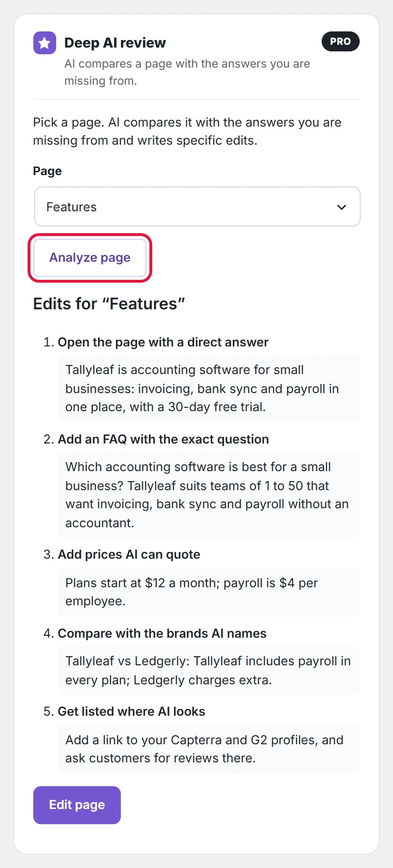Click the Pick a page description text

[x=187, y=131]
